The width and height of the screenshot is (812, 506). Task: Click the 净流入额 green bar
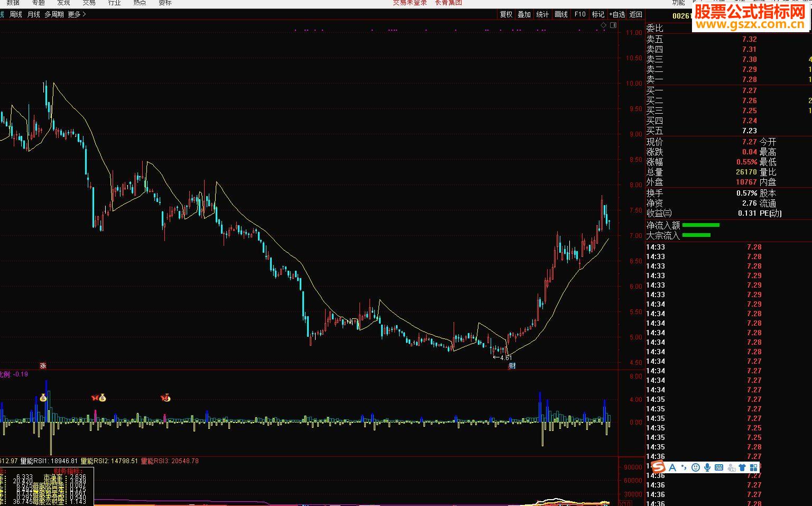(701, 225)
